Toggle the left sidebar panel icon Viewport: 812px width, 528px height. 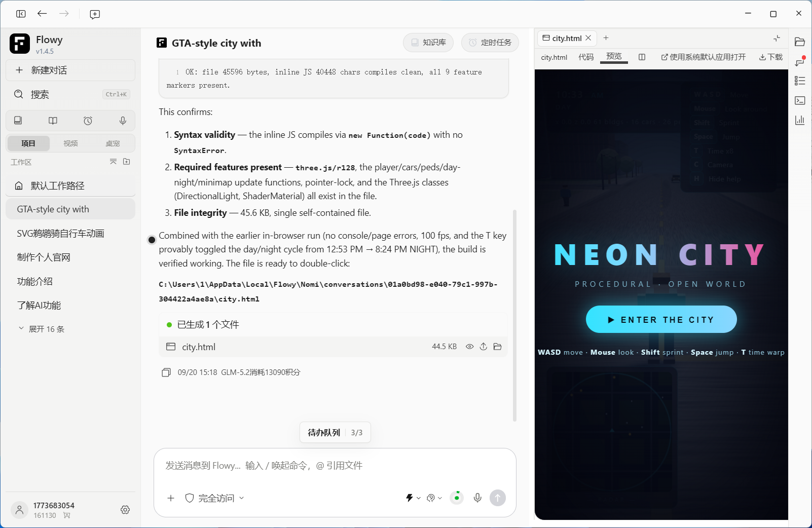pos(21,14)
